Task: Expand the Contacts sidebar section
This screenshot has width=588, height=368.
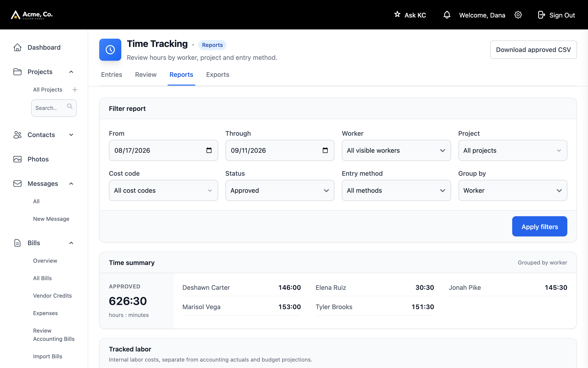Action: pyautogui.click(x=71, y=135)
